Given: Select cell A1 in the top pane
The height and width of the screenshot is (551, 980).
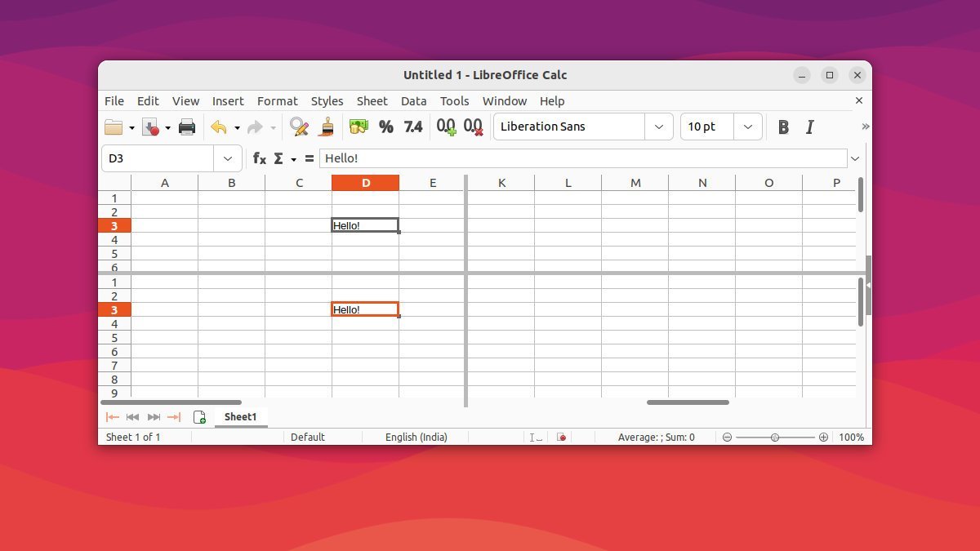Looking at the screenshot, I should (164, 198).
